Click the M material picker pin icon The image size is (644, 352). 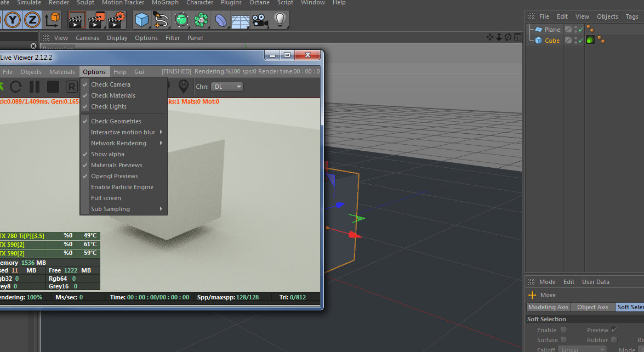(184, 86)
